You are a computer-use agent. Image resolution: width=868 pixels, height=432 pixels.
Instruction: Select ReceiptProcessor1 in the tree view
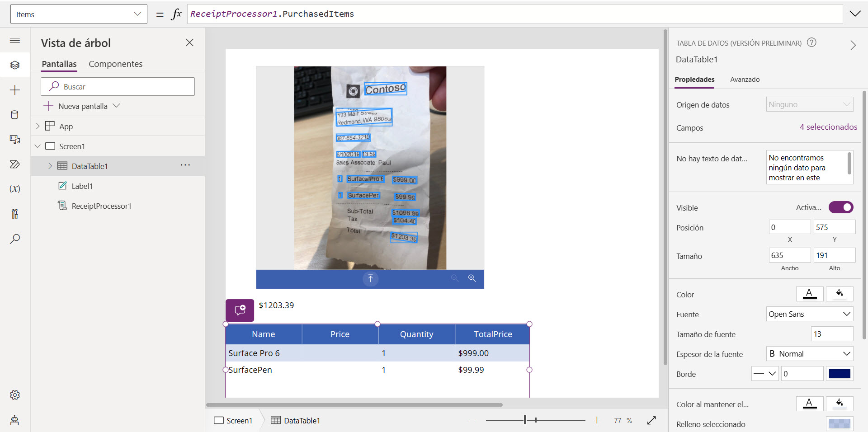[101, 206]
